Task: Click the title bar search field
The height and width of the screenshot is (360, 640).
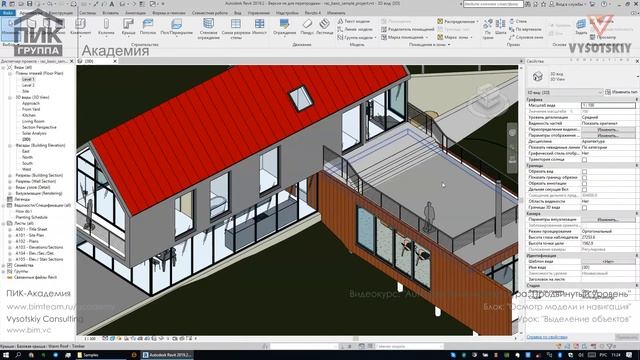Action: click(x=493, y=4)
